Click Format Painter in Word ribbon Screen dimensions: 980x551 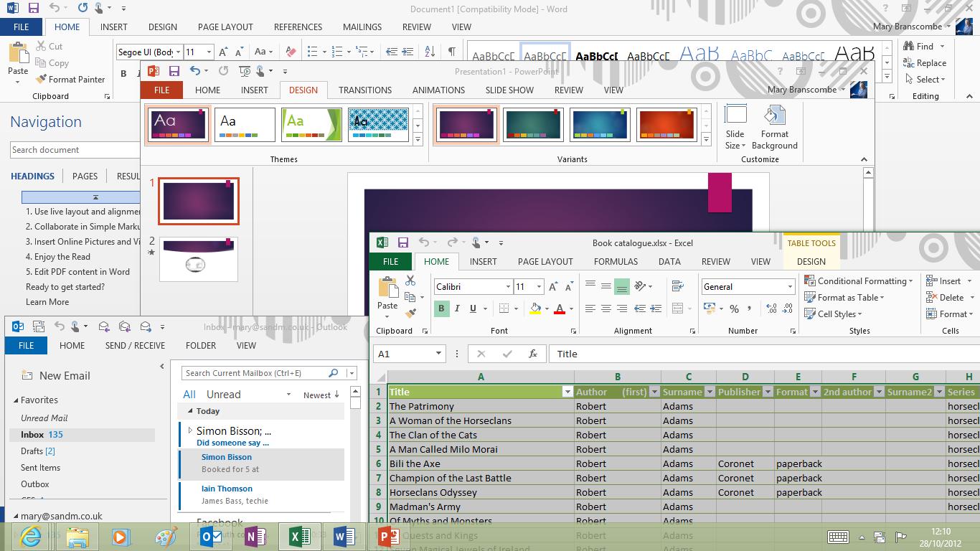pyautogui.click(x=70, y=80)
